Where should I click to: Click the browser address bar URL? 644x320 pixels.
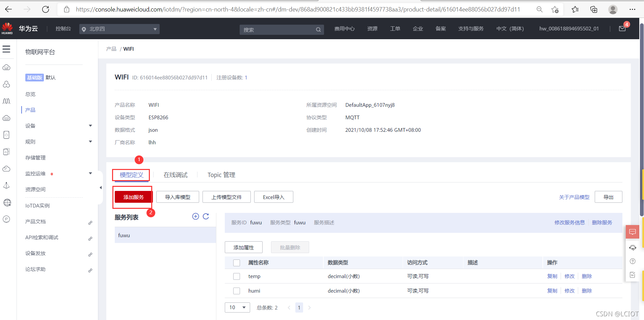(x=298, y=9)
